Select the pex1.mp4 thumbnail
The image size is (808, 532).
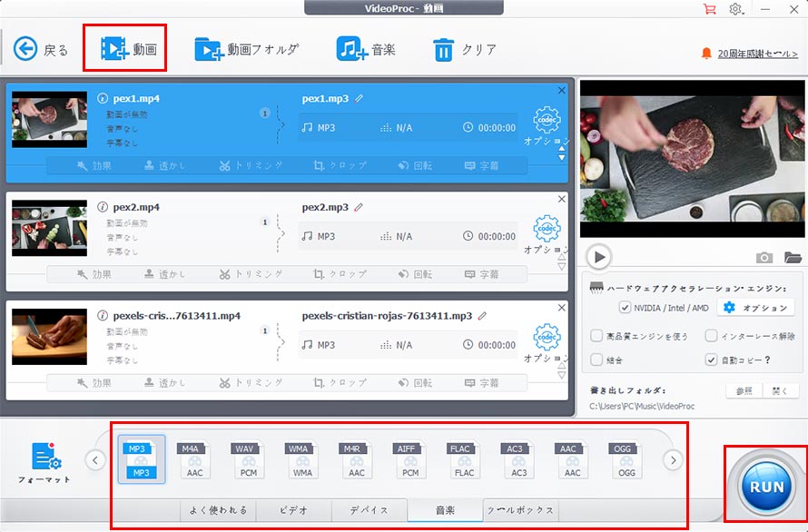(49, 120)
